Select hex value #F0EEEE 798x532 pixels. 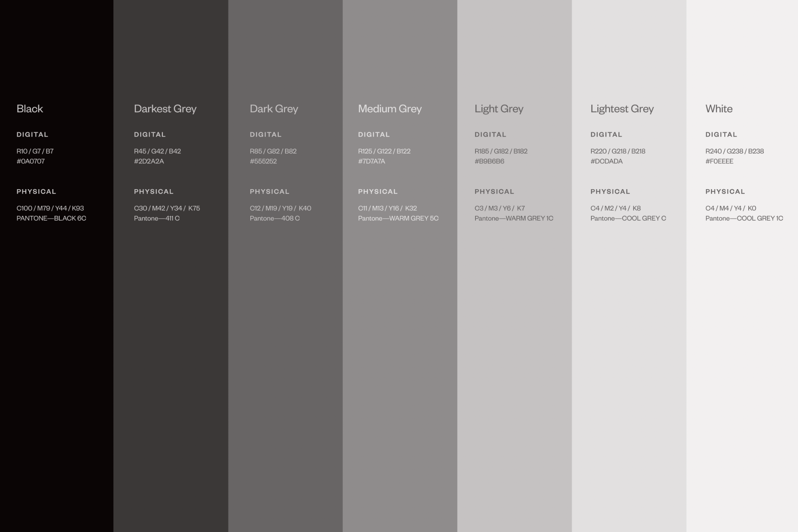pos(719,161)
